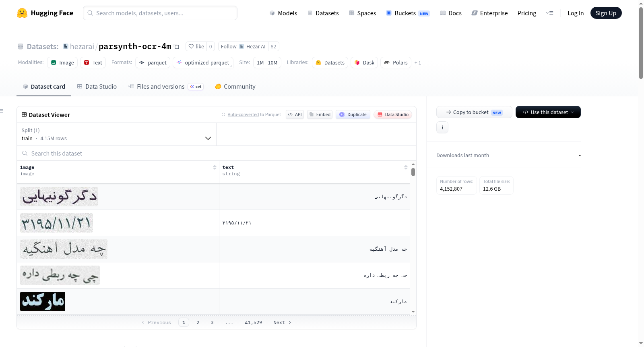This screenshot has height=347, width=644.
Task: Click the Hugging Face logo icon
Action: [22, 13]
